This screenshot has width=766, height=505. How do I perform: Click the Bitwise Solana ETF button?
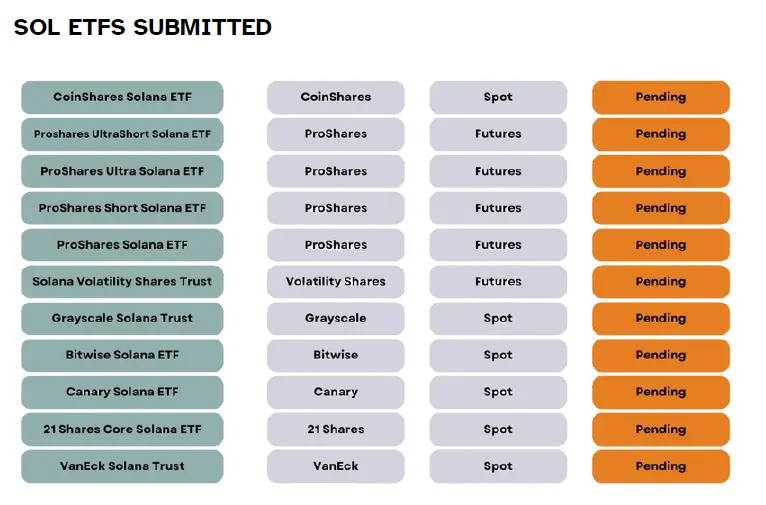(122, 355)
